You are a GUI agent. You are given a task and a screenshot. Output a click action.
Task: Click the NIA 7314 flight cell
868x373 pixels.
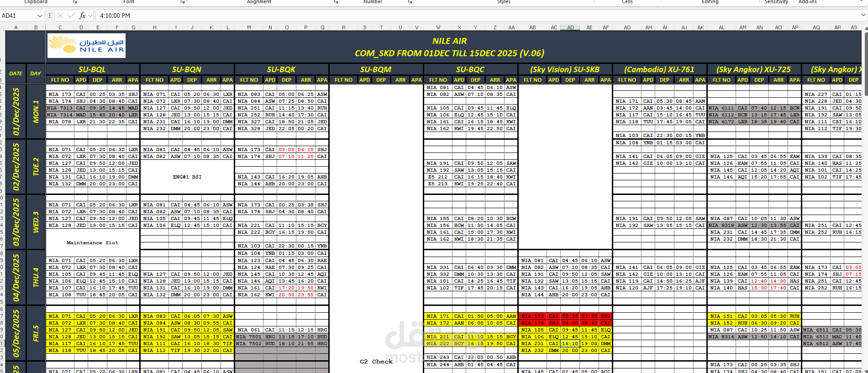pyautogui.click(x=60, y=115)
